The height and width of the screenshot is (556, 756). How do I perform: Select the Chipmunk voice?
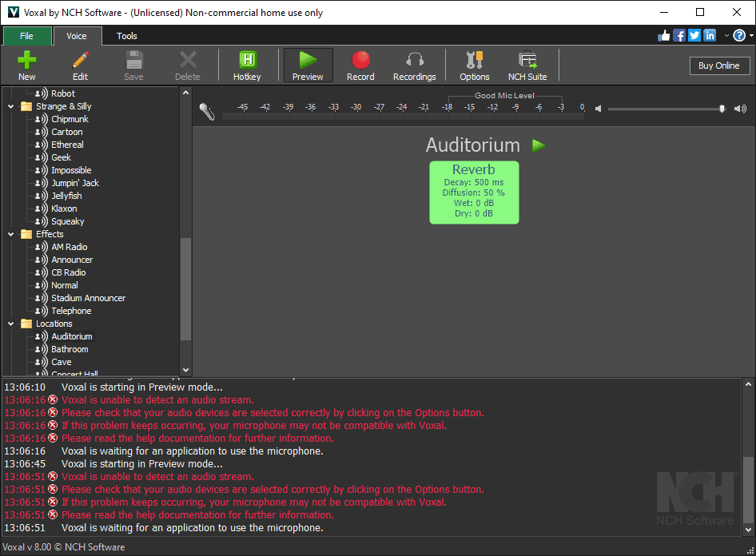pos(70,119)
